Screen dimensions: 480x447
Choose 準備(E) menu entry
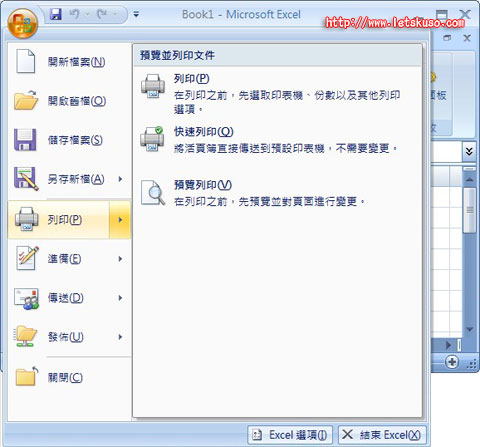coord(69,259)
